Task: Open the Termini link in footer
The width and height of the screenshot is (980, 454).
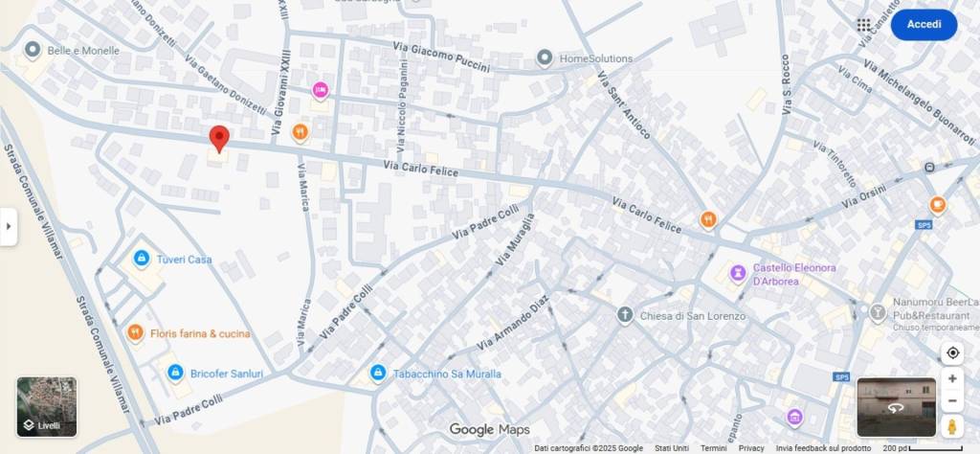Action: (x=713, y=448)
